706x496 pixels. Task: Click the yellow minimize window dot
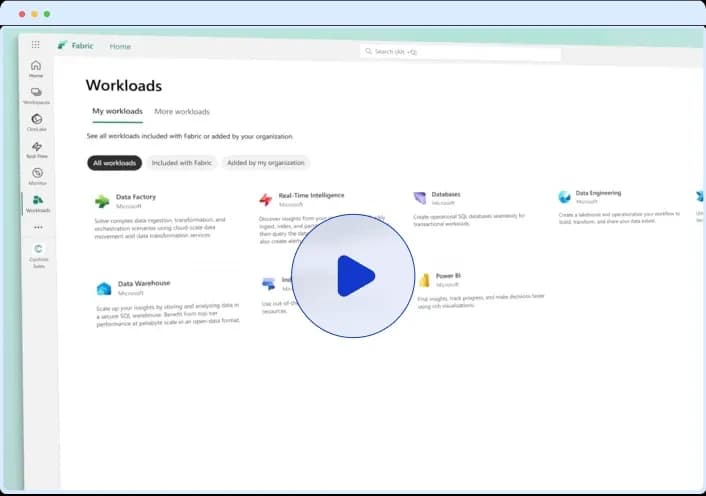(34, 14)
